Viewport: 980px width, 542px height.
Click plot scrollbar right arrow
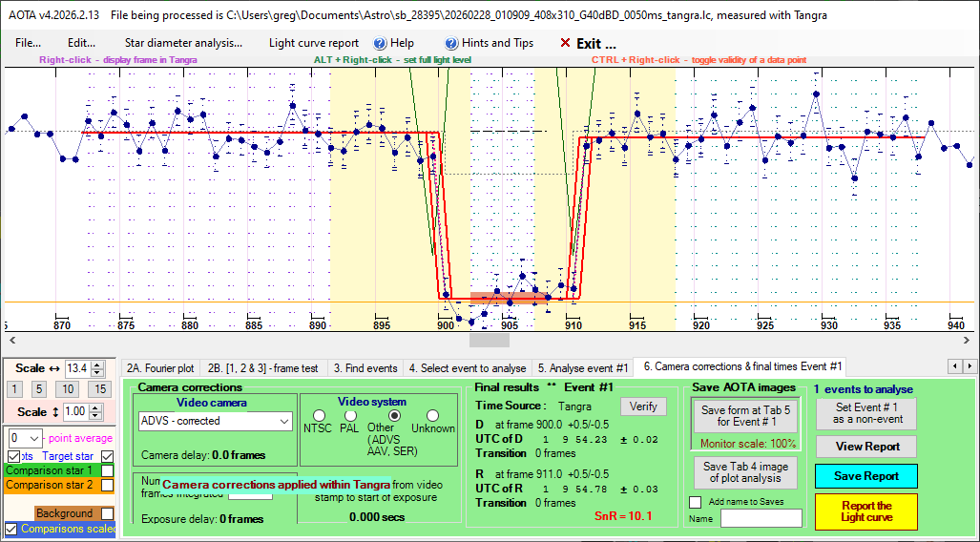click(970, 340)
